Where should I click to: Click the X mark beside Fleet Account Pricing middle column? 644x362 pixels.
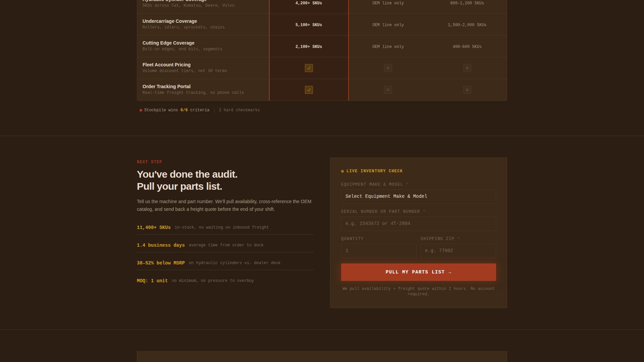tap(388, 68)
